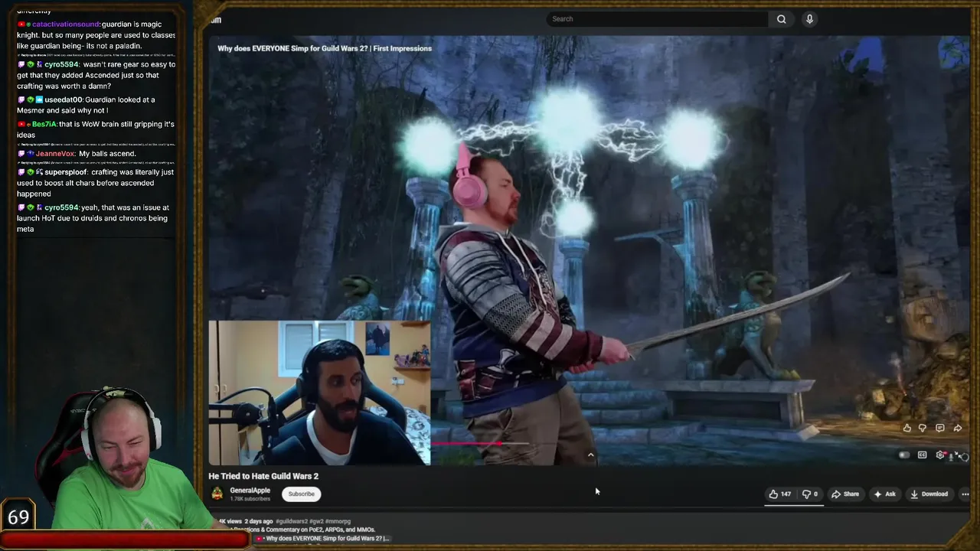Subscribe to GeneralApple channel
980x551 pixels.
(x=301, y=494)
